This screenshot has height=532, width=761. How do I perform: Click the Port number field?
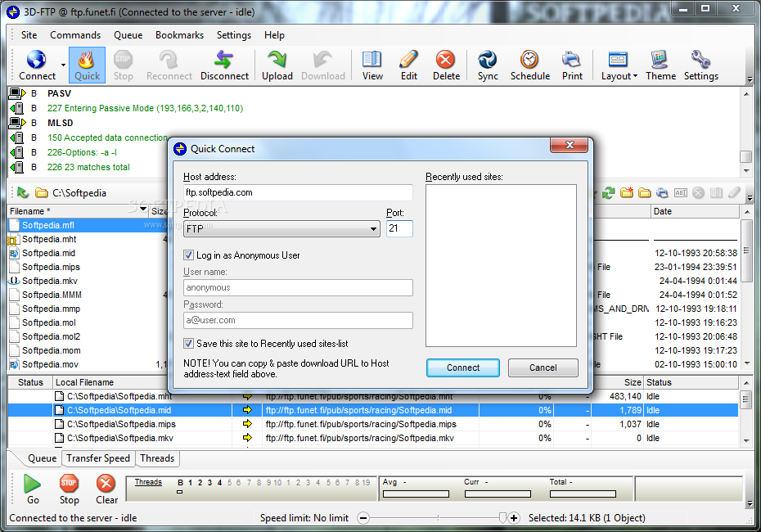point(399,228)
